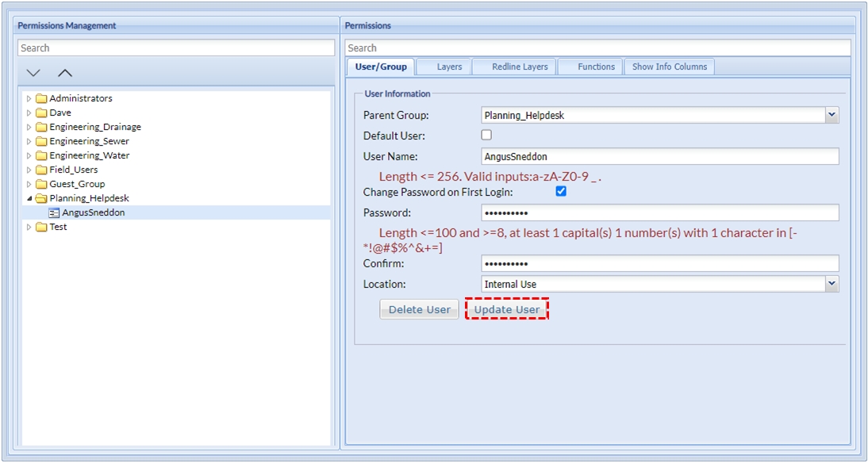The height and width of the screenshot is (463, 868).
Task: Click the collapse-all up chevron icon
Action: tap(65, 73)
